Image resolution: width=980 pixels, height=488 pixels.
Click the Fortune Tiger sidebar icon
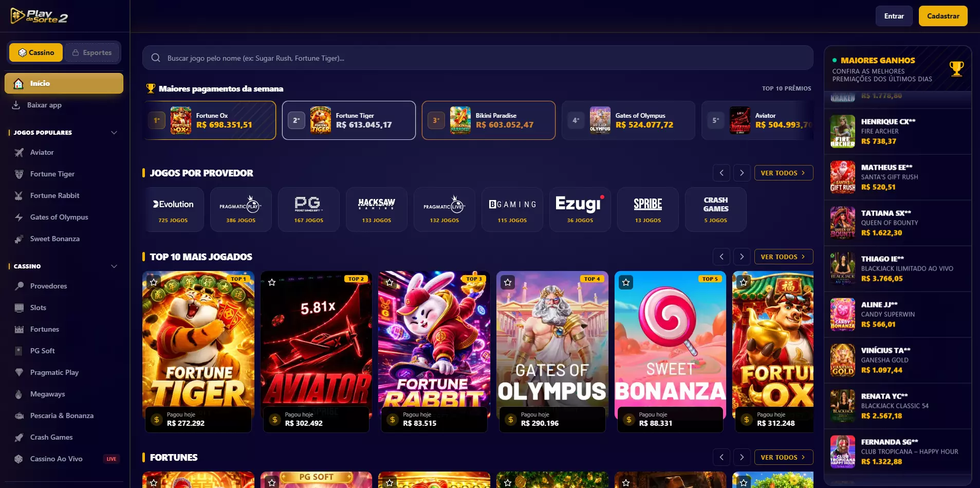[x=19, y=174]
